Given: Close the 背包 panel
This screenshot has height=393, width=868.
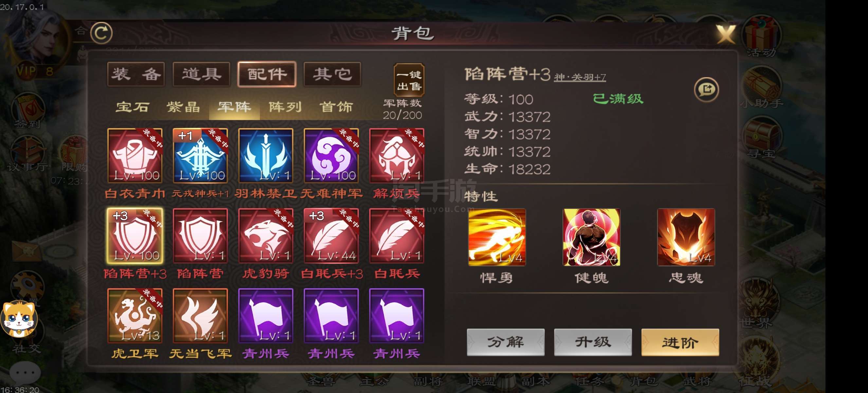Looking at the screenshot, I should [726, 34].
